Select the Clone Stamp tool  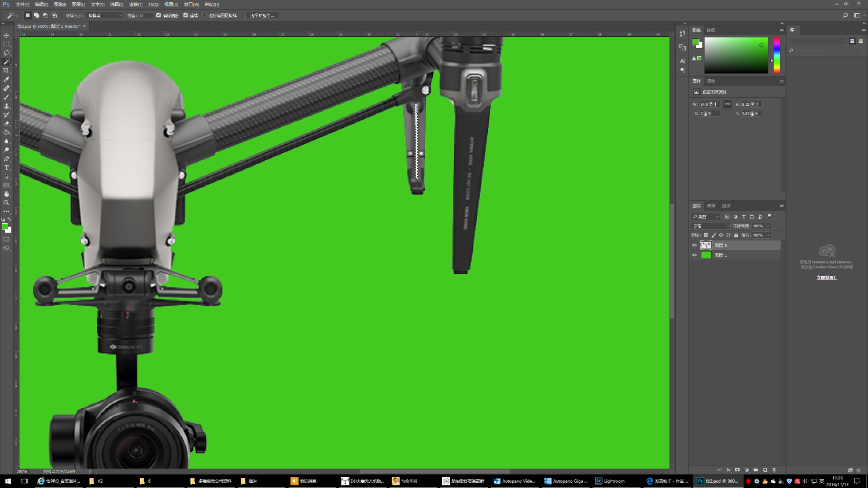(x=6, y=106)
